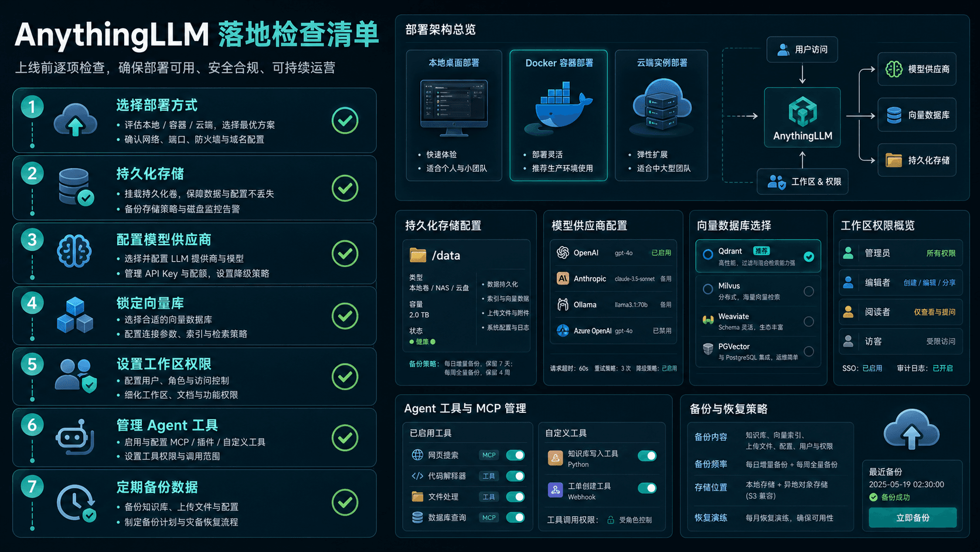Click the checkmark for 定期备份数据
Screen dimensions: 980x552
(345, 503)
